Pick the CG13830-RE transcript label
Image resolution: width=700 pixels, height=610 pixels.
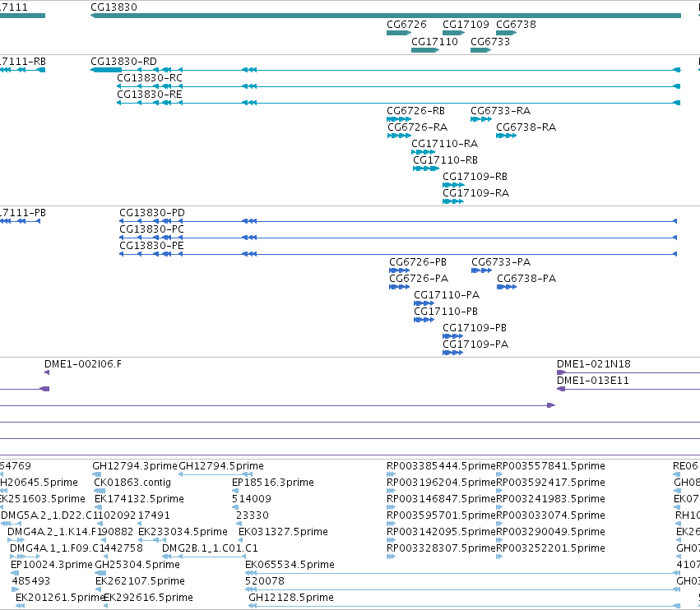point(150,95)
